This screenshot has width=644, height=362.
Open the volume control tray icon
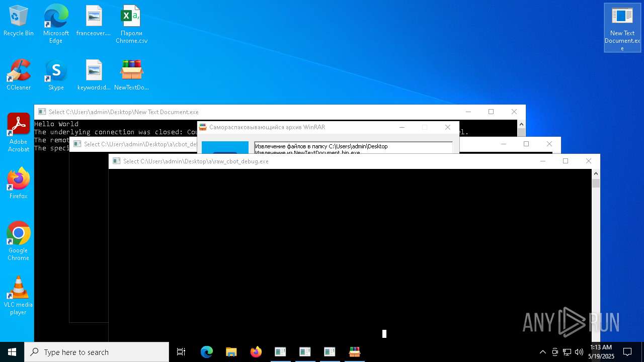[x=579, y=352]
